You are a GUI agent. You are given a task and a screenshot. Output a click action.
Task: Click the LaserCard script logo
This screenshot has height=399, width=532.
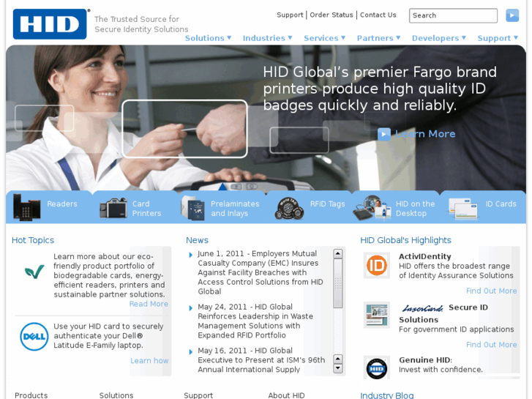[x=422, y=308]
